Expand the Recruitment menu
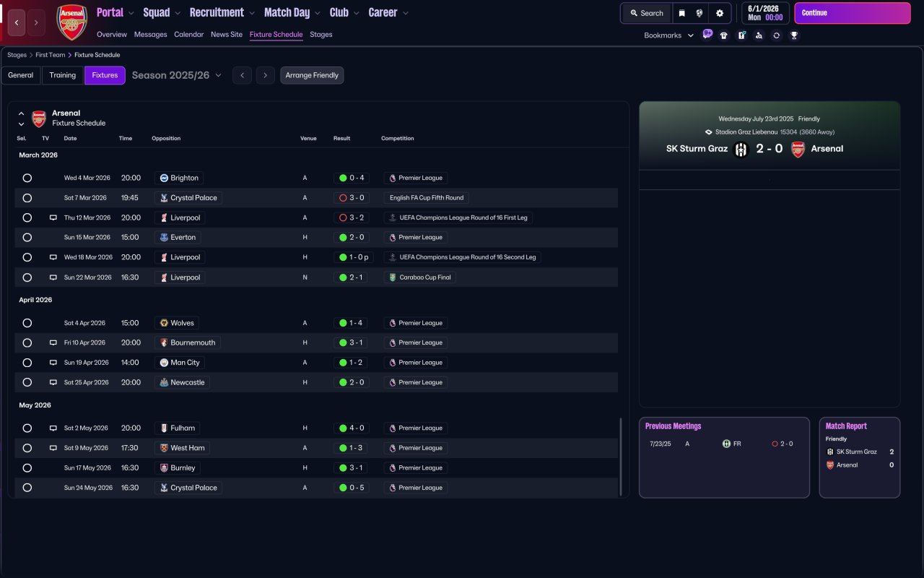Screen dimensions: 924x578 pyautogui.click(x=222, y=12)
